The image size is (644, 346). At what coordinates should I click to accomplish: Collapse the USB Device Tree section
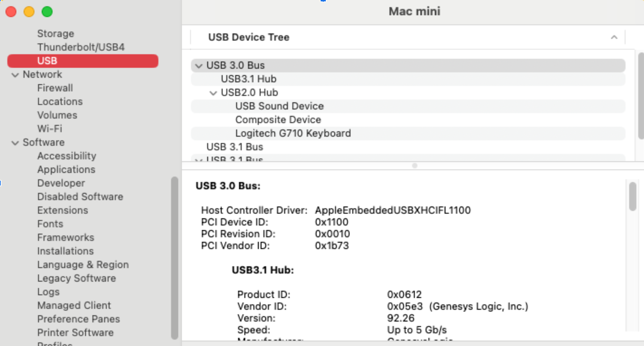pos(613,37)
